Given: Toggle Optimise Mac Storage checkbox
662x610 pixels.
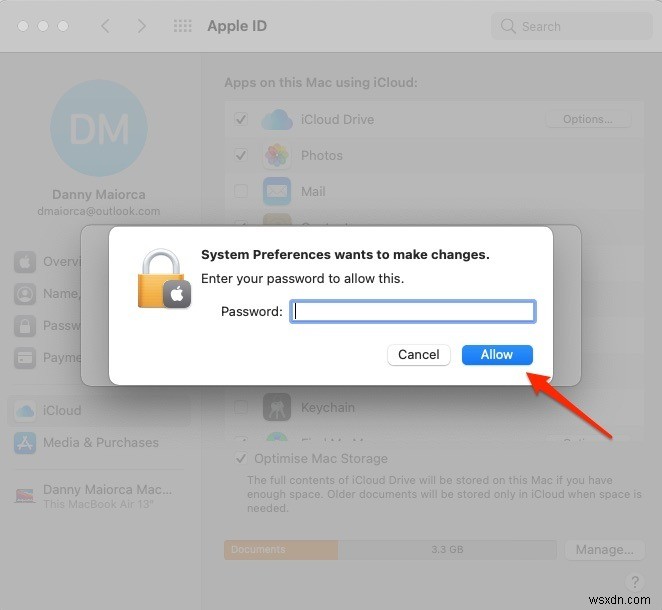Looking at the screenshot, I should coord(241,458).
